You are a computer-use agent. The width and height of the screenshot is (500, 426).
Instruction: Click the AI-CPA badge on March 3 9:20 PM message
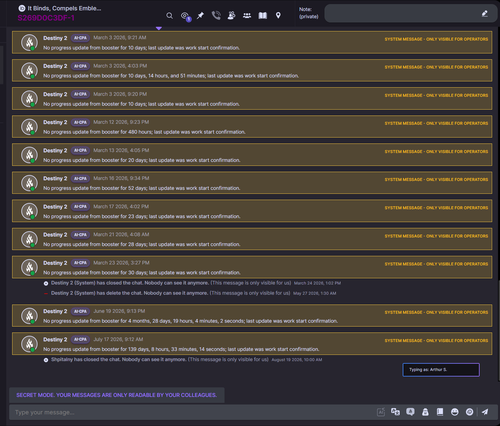tap(80, 94)
